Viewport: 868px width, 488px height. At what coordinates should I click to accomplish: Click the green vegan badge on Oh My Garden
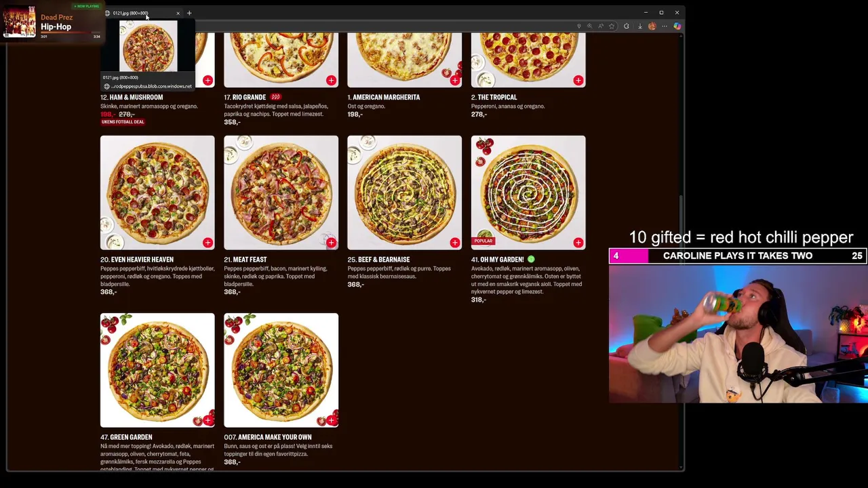tap(531, 260)
